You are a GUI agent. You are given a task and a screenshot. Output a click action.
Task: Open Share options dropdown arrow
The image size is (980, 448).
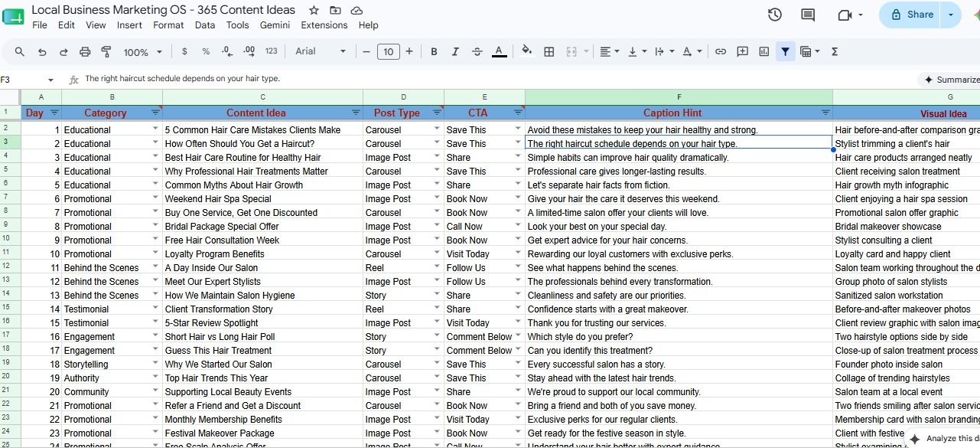[x=951, y=15]
